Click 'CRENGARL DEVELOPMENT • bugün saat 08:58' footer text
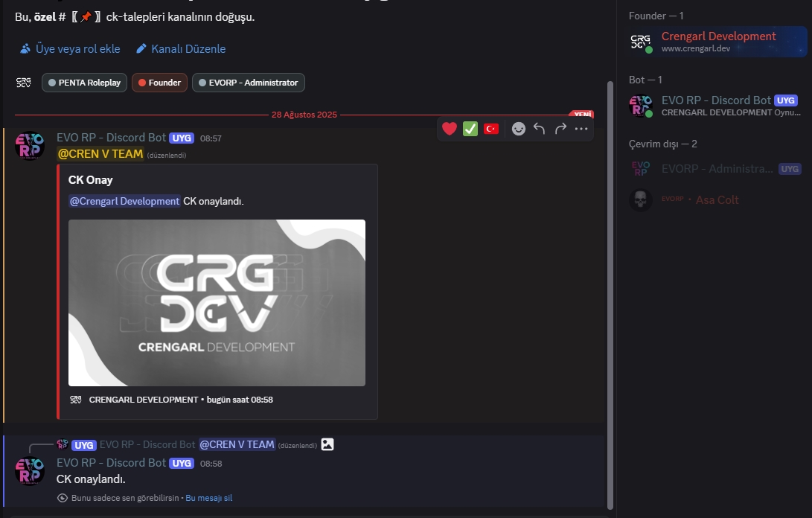The height and width of the screenshot is (518, 812). coord(181,400)
